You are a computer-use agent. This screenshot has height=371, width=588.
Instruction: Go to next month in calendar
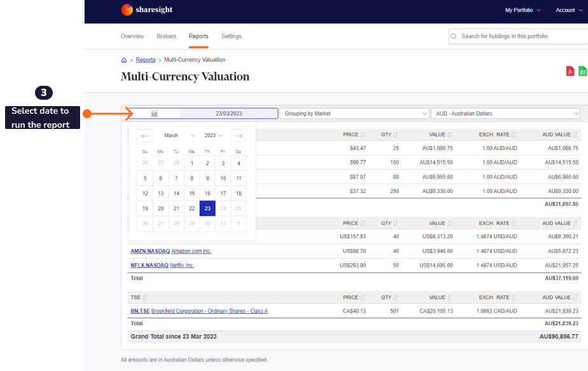pos(238,136)
